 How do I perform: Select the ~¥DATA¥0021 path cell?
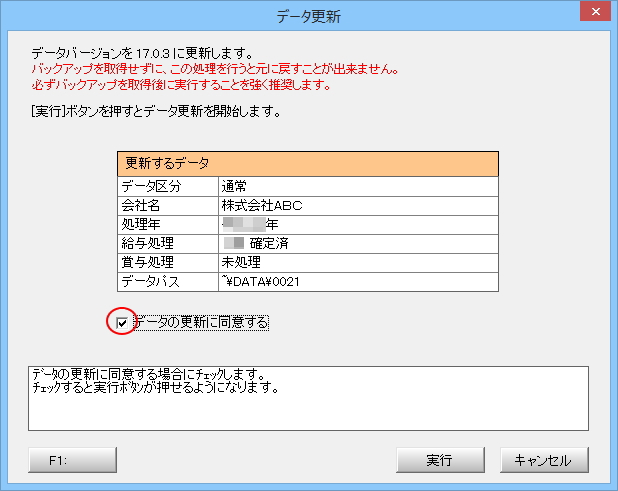[x=357, y=282]
